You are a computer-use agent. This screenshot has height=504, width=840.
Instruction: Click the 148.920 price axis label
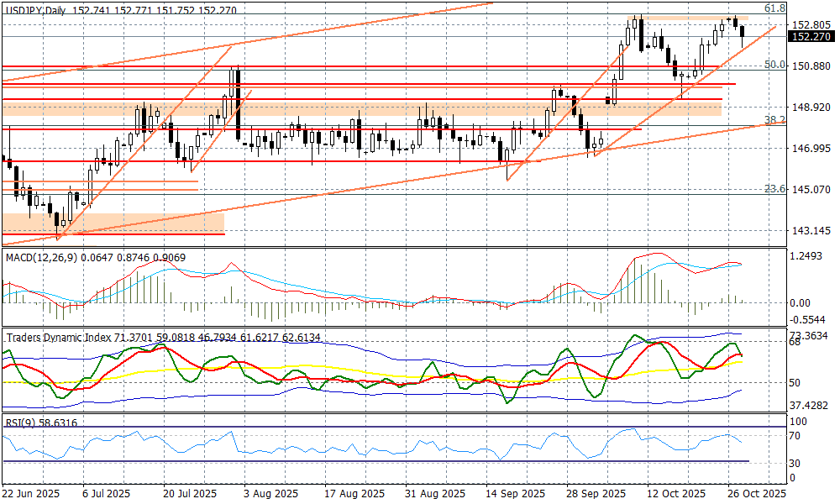[x=811, y=108]
